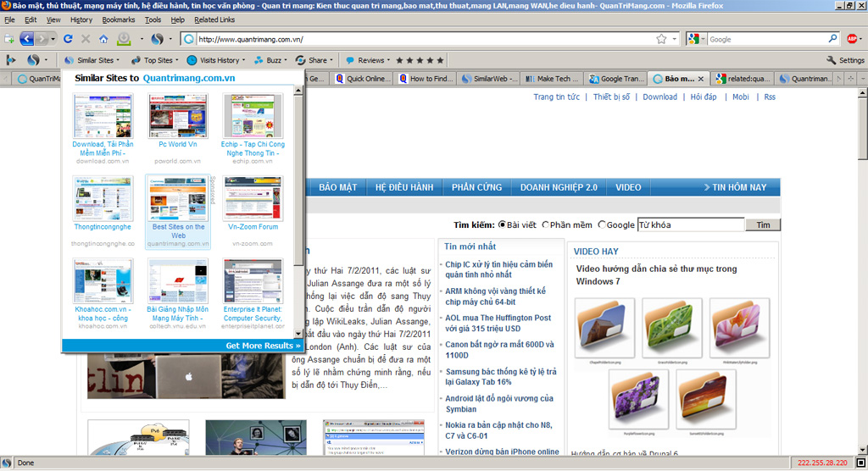Open the Quantrimang.com.vn link in popup header
This screenshot has width=868, height=471.
tap(189, 78)
